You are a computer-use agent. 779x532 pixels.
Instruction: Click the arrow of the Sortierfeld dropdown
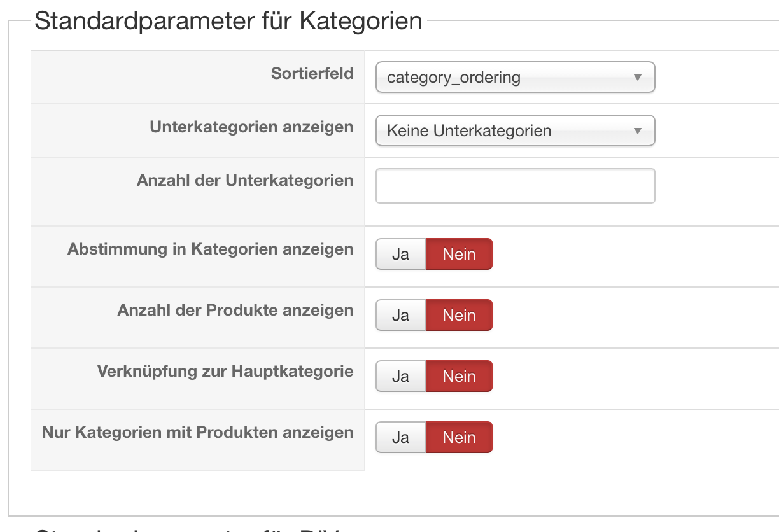(638, 78)
